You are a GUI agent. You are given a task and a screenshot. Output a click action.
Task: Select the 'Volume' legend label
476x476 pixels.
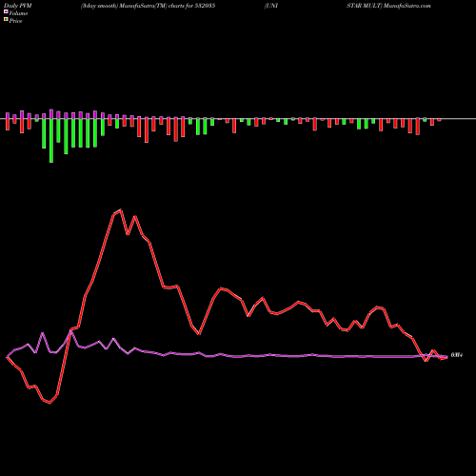(18, 13)
